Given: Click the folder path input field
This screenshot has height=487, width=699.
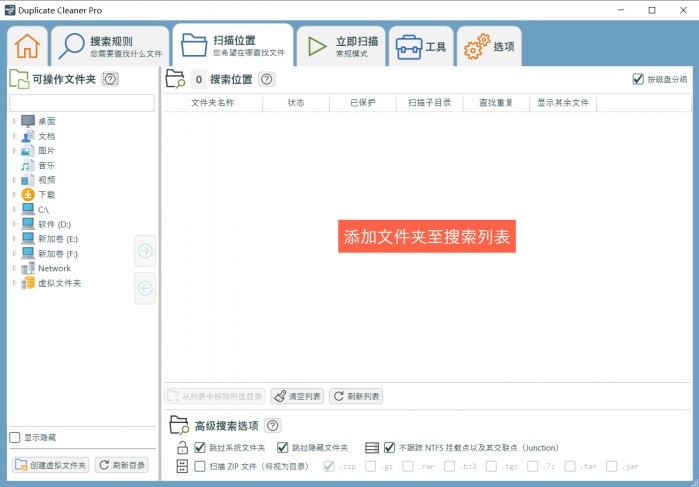Looking at the screenshot, I should click(x=82, y=103).
